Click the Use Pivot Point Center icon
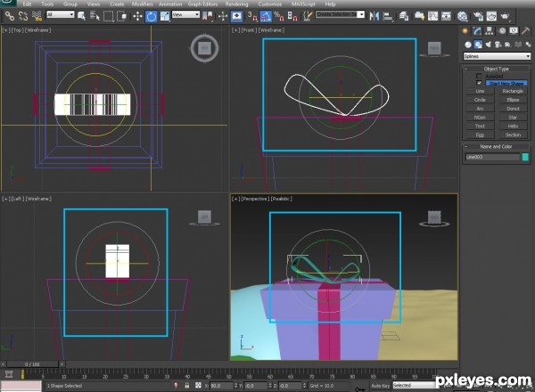Image resolution: width=535 pixels, height=392 pixels. click(207, 16)
